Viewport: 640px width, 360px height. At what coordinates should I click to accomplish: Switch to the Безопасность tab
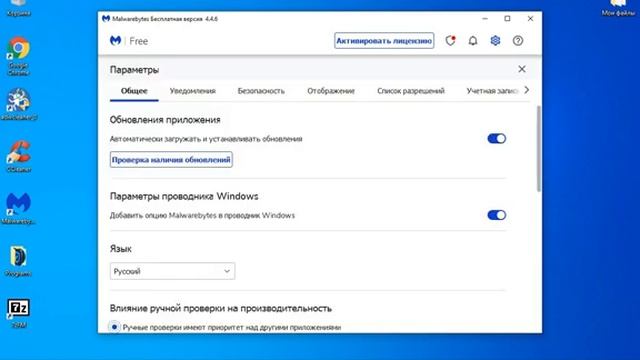[261, 91]
